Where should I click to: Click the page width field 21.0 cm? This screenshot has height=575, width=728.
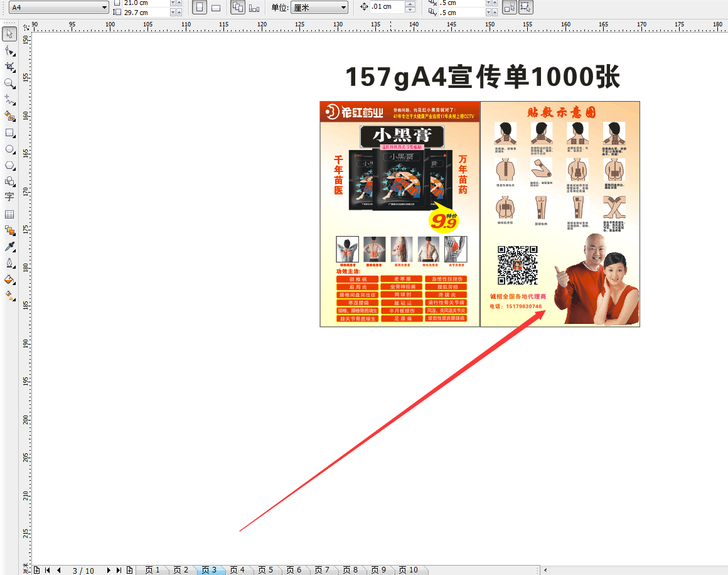[146, 3]
